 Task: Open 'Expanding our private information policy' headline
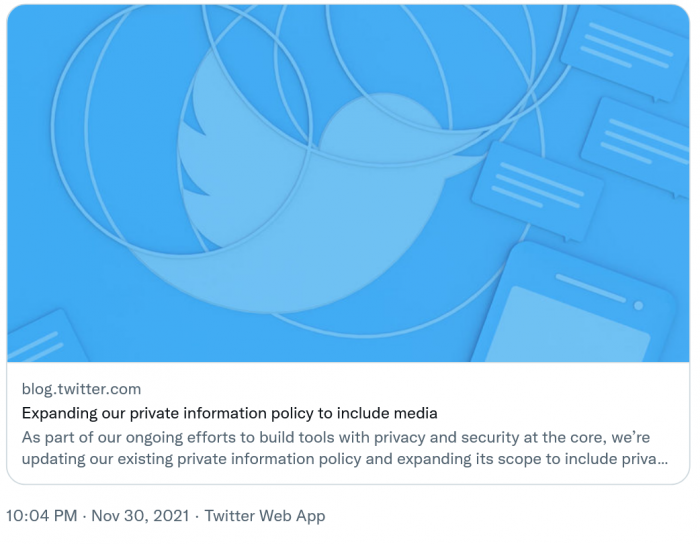click(x=230, y=413)
